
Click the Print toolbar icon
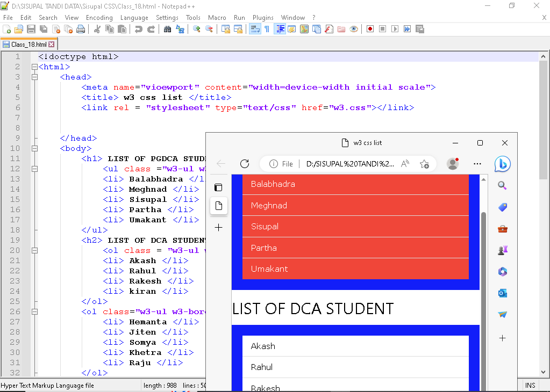pos(81,29)
